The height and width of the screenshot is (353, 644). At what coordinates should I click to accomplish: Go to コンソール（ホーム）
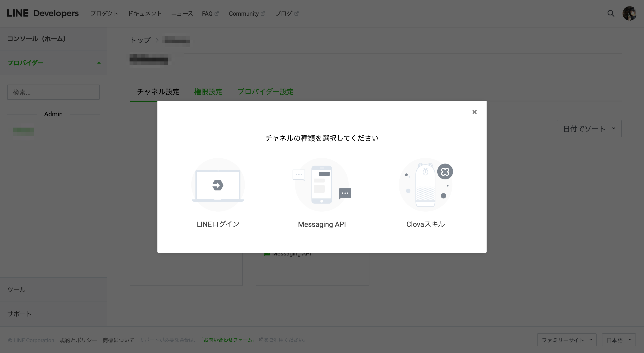53,39
